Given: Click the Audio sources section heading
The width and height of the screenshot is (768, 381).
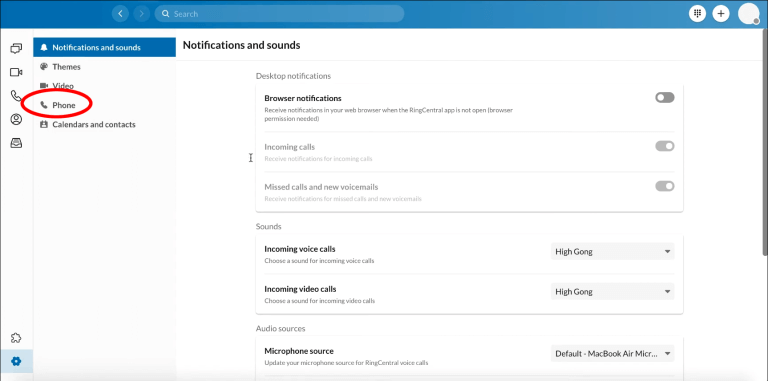Looking at the screenshot, I should (280, 329).
